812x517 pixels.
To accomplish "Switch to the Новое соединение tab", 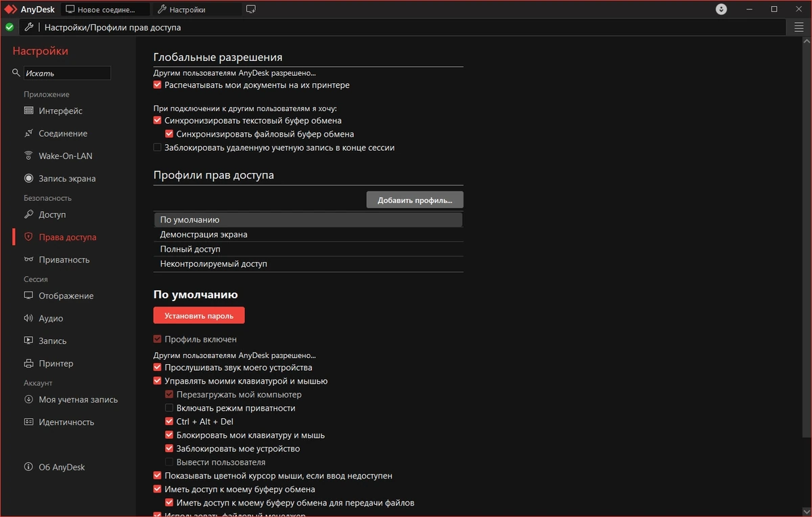I will point(106,9).
